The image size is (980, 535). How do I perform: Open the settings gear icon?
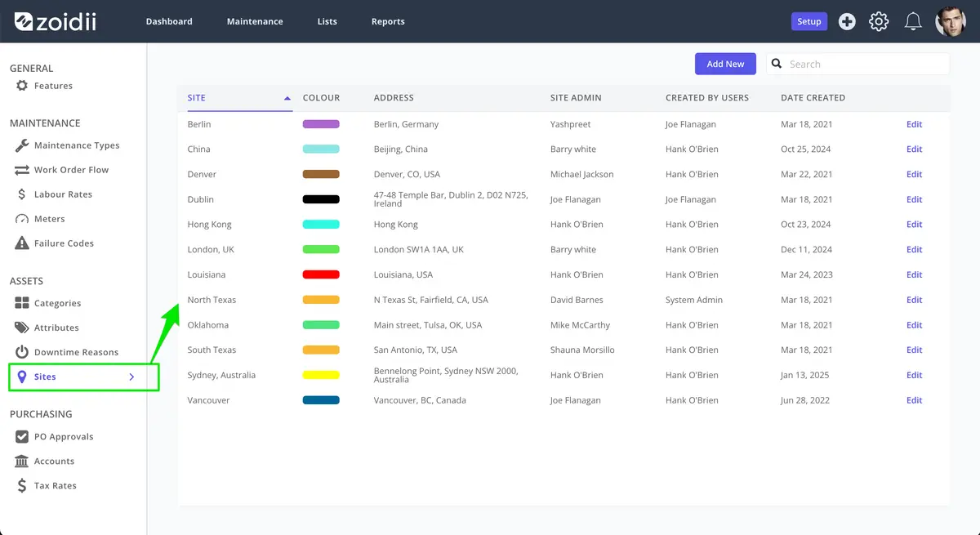[x=879, y=22]
